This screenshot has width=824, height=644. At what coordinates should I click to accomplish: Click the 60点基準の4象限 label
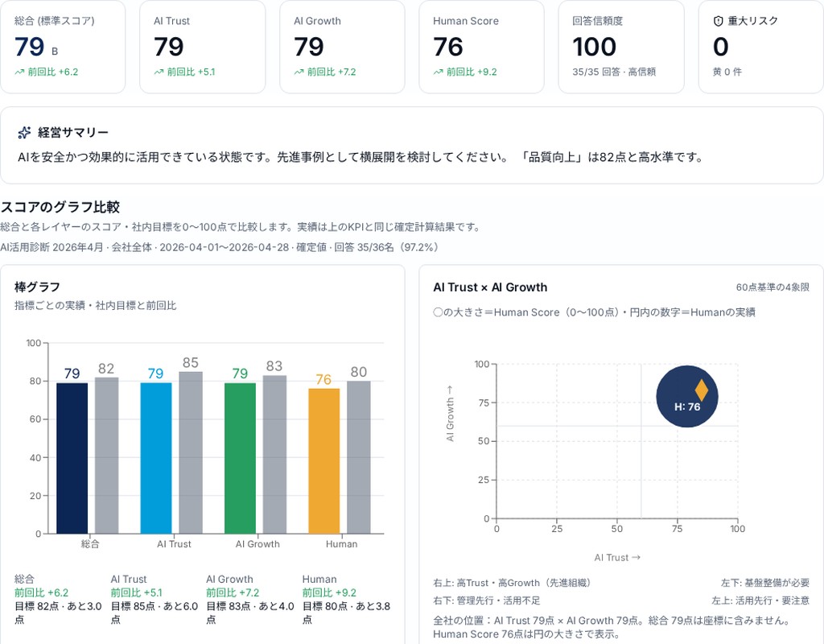pyautogui.click(x=772, y=287)
